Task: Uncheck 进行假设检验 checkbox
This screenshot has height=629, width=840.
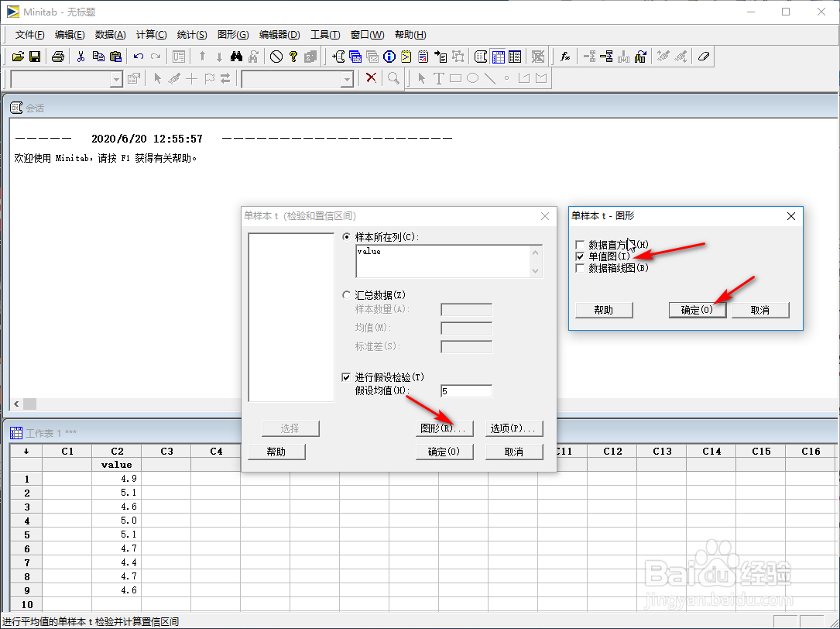Action: click(346, 377)
